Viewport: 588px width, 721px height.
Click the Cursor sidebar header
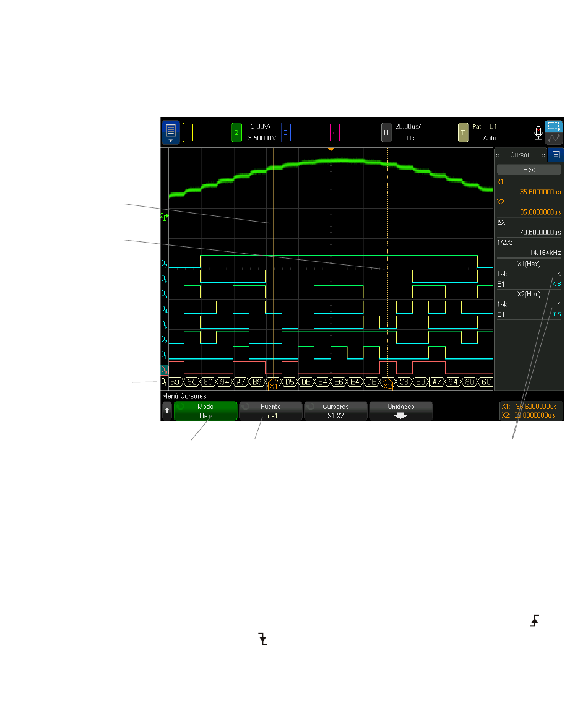tap(520, 155)
